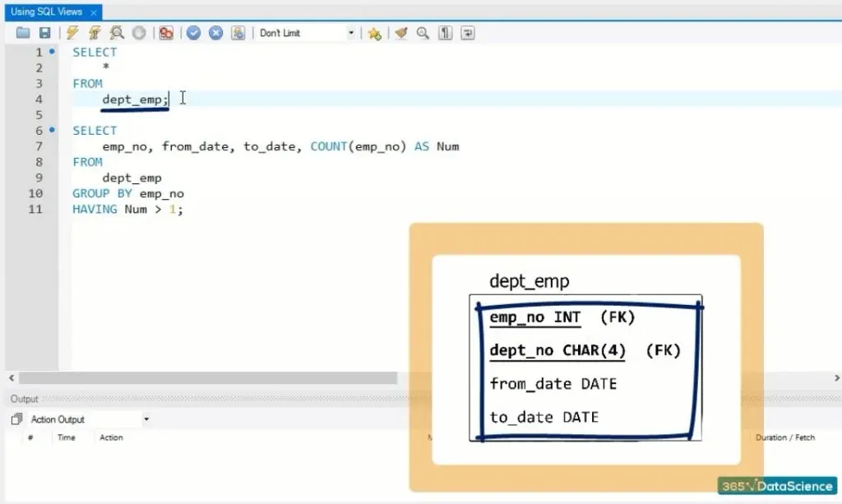842x504 pixels.
Task: Run Explain plan with the magnifier-lightning icon
Action: (x=117, y=33)
